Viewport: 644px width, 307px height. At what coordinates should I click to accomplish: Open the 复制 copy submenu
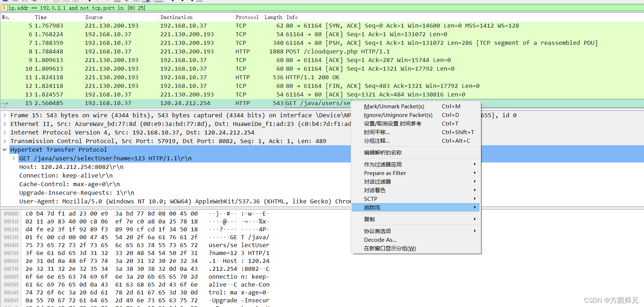click(x=416, y=219)
